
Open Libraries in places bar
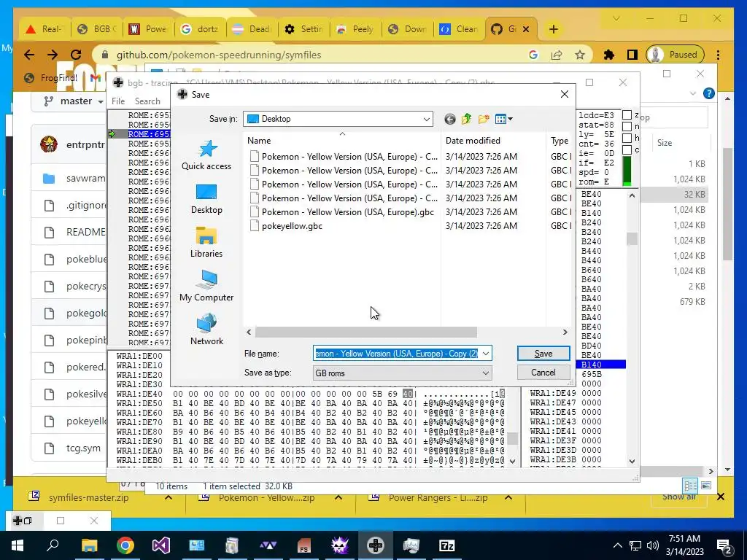(206, 243)
